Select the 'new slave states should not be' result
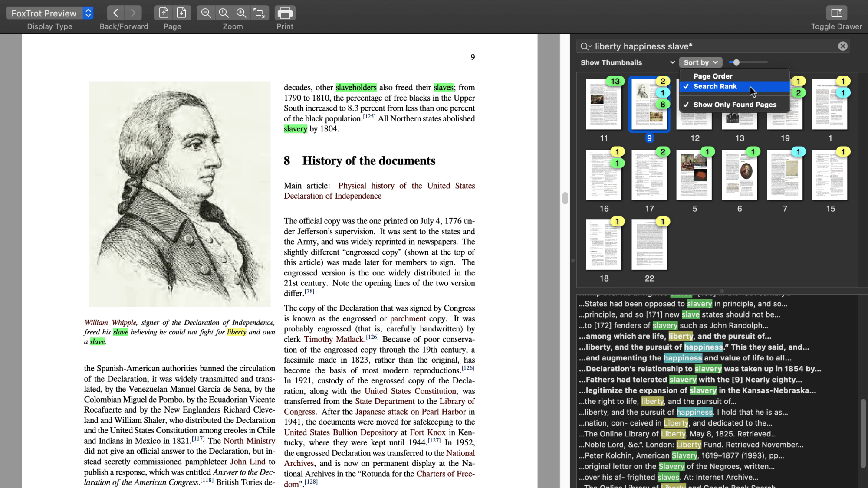The height and width of the screenshot is (488, 868). point(679,314)
